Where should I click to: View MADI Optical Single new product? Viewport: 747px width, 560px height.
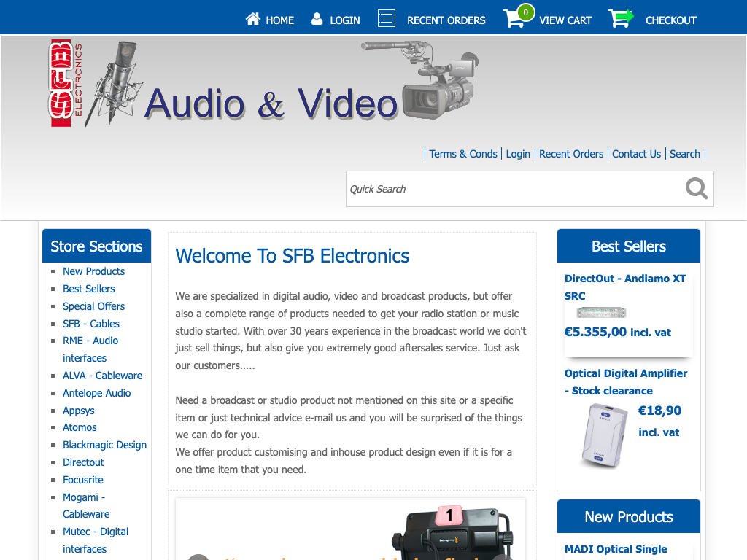click(x=616, y=549)
